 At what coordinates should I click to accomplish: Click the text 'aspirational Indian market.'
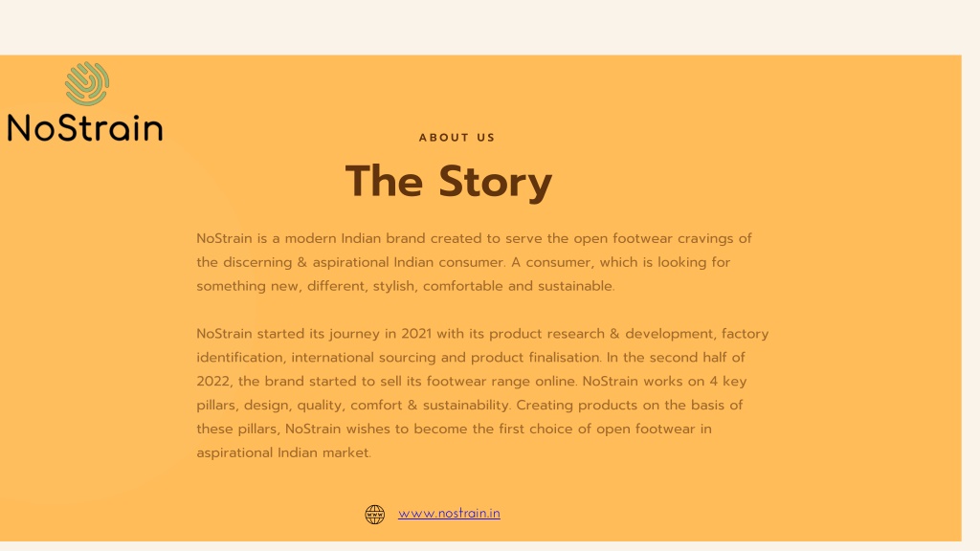pyautogui.click(x=283, y=452)
